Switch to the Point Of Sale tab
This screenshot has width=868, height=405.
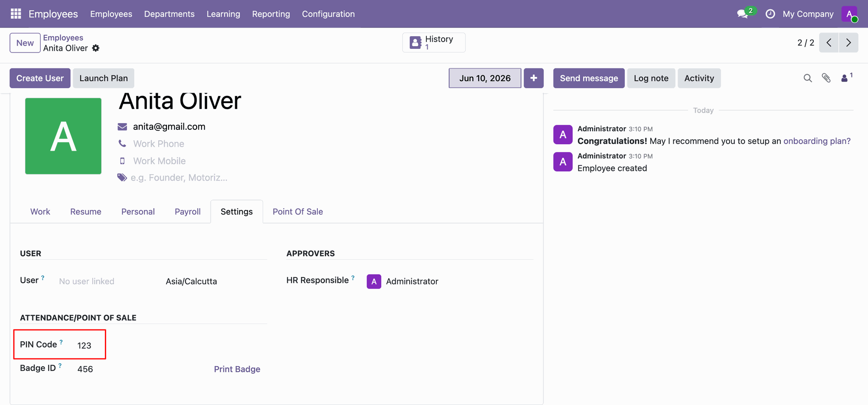(298, 212)
